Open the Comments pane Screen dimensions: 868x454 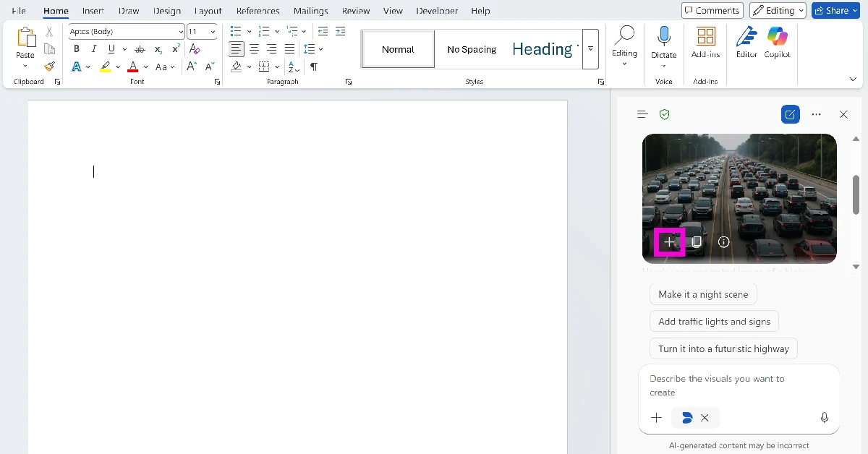point(712,10)
